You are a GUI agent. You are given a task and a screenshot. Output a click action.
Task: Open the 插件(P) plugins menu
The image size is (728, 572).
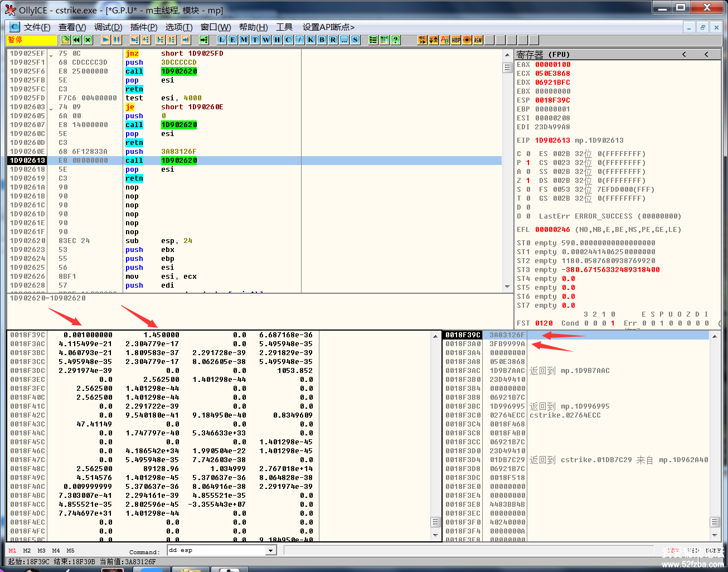(144, 27)
